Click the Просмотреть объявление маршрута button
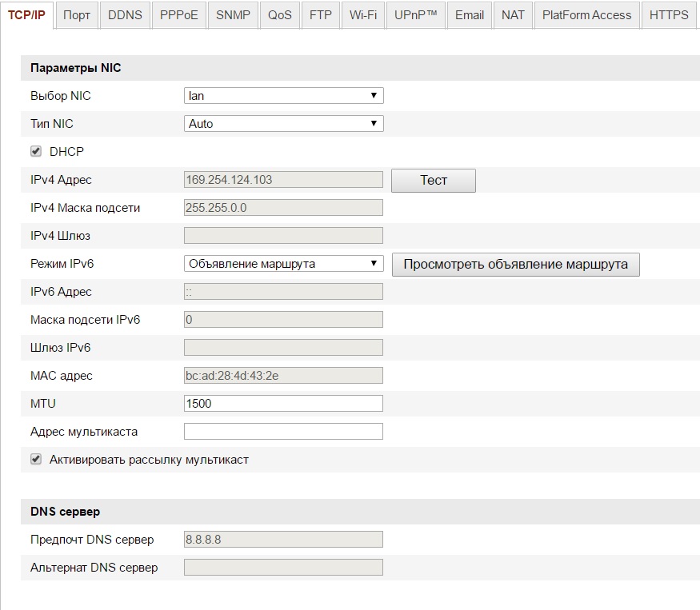 (515, 264)
